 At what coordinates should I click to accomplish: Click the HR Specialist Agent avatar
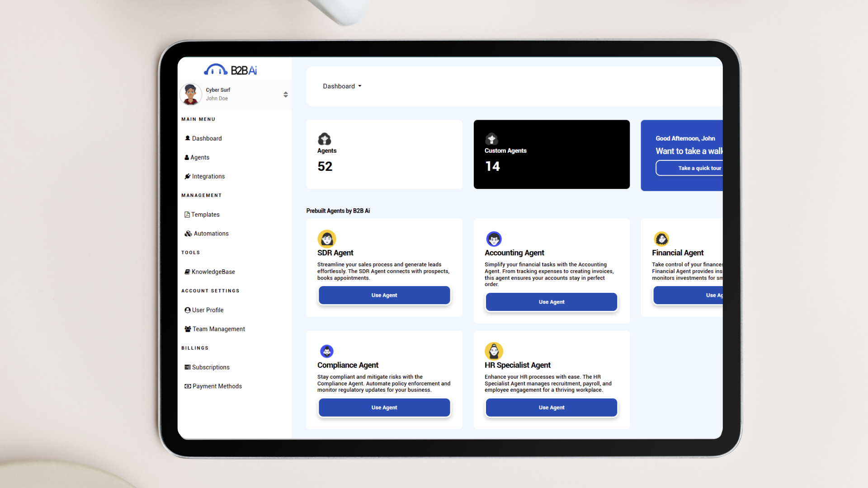(x=494, y=351)
